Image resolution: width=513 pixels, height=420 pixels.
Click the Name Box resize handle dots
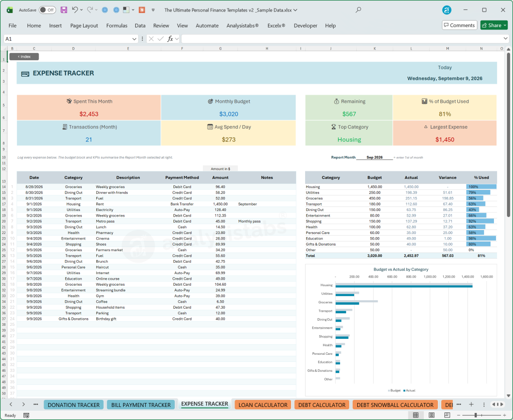coord(142,39)
